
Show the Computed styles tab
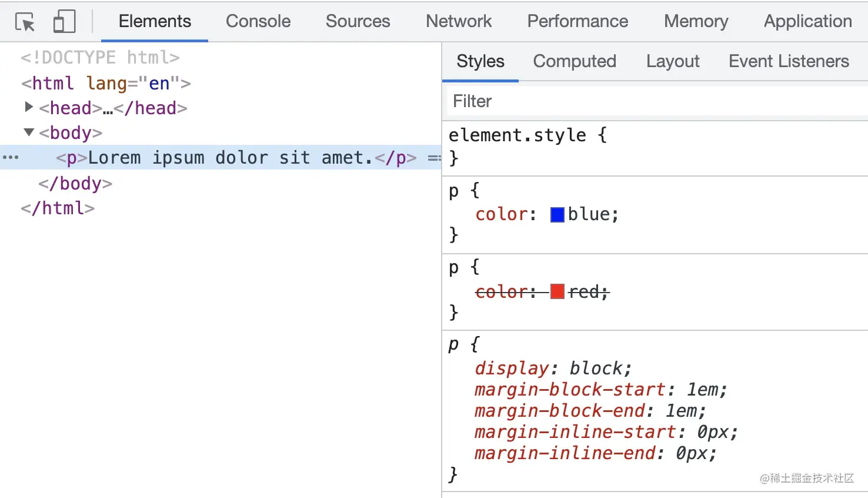point(575,61)
